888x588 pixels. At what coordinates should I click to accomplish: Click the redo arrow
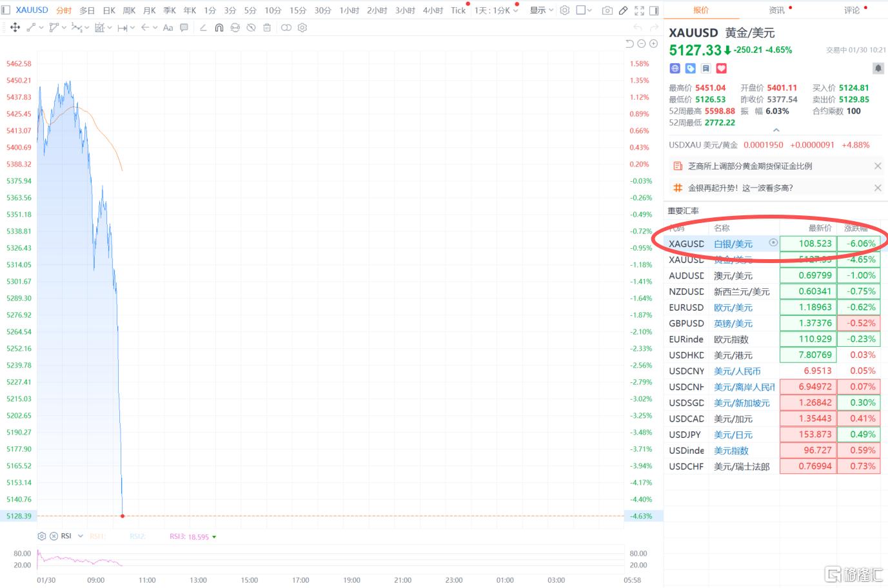pos(654,27)
